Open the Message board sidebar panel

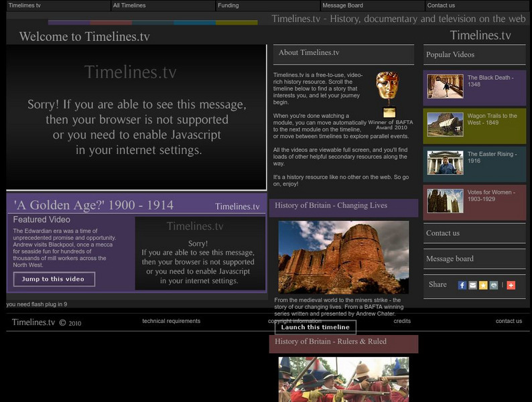tap(474, 259)
